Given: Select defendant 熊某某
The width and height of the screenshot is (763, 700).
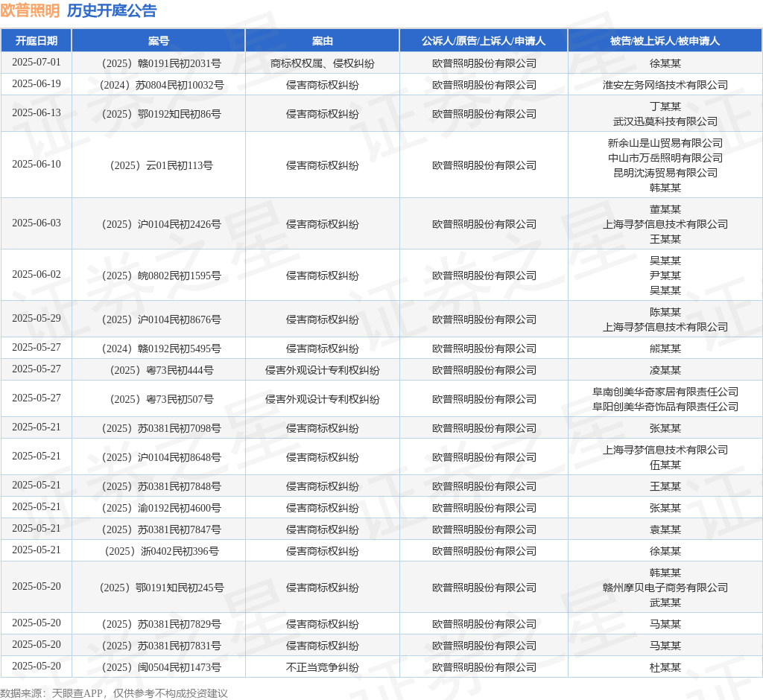Looking at the screenshot, I should [x=665, y=349].
